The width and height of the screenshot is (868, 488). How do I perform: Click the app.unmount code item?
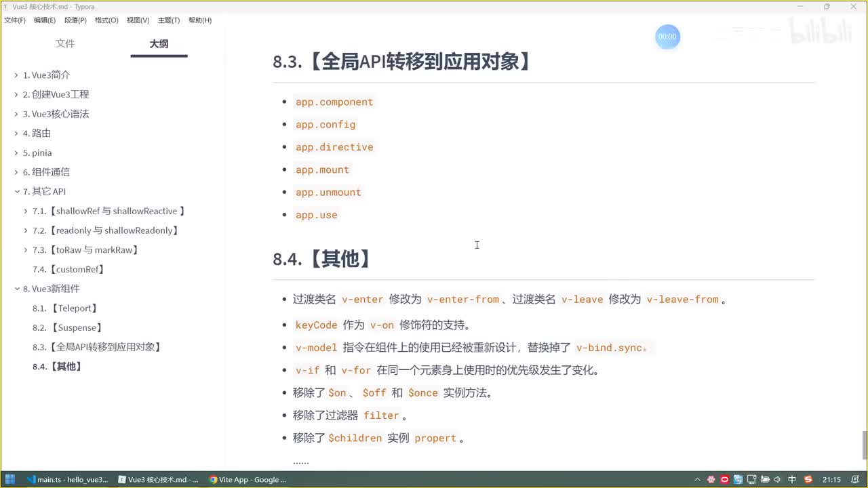[328, 192]
